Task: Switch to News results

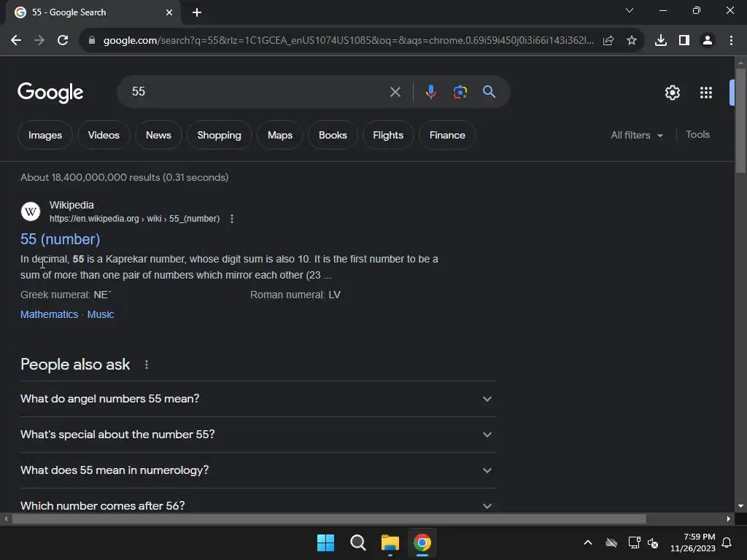Action: (x=158, y=135)
